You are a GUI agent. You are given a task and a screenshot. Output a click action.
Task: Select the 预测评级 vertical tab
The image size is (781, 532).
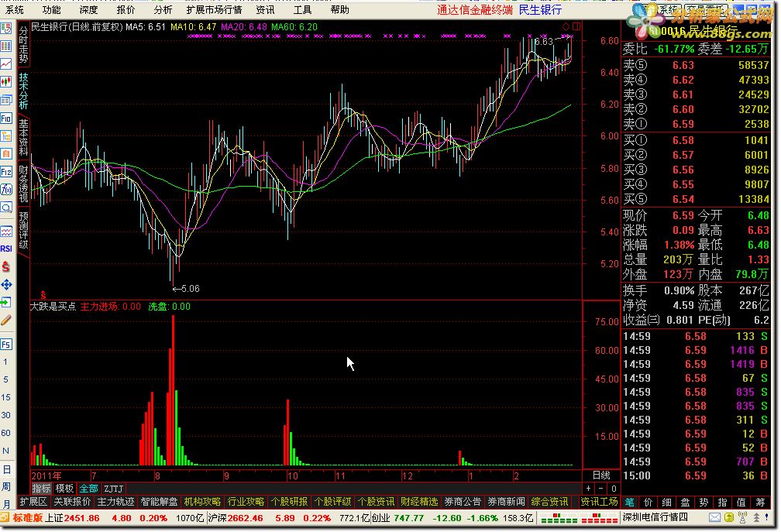pos(23,231)
